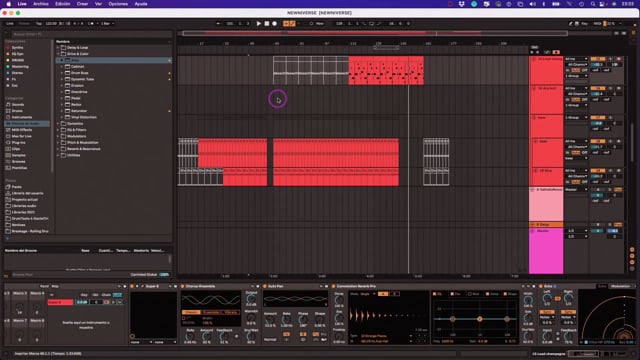
Task: Click the Auto Pan Amount knob
Action: (x=270, y=321)
